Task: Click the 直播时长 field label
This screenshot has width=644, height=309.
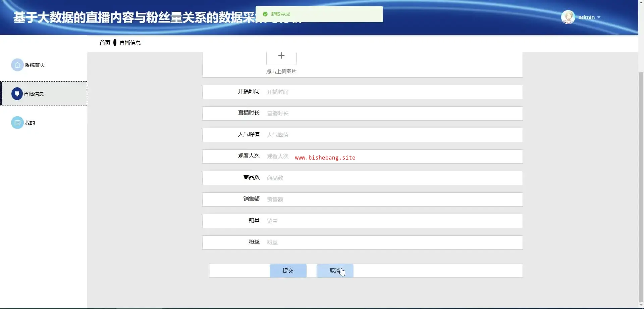Action: click(x=249, y=113)
